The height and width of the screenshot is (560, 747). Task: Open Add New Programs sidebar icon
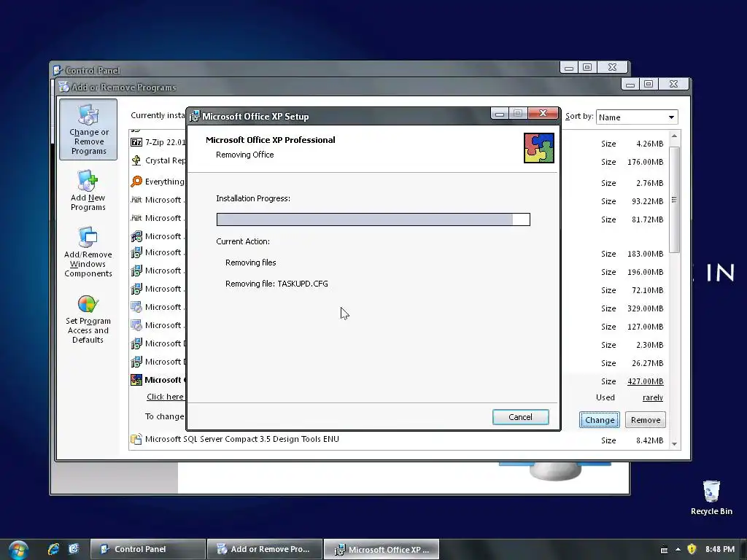click(88, 191)
